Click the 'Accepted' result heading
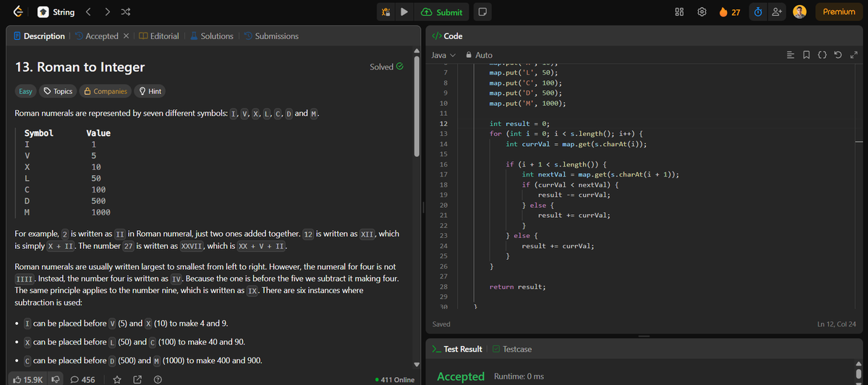Screen dimensions: 868x385 (461, 376)
